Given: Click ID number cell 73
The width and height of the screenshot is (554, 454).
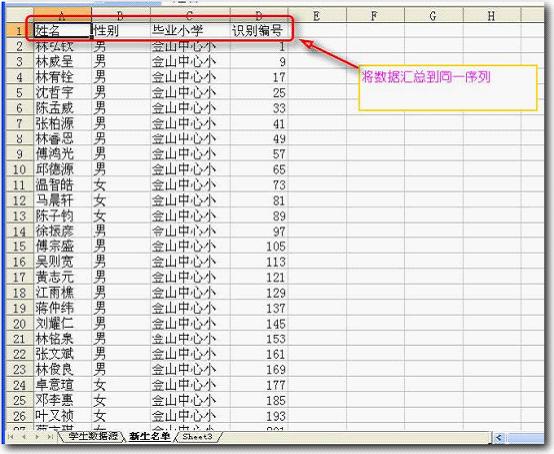Looking at the screenshot, I should [x=259, y=185].
